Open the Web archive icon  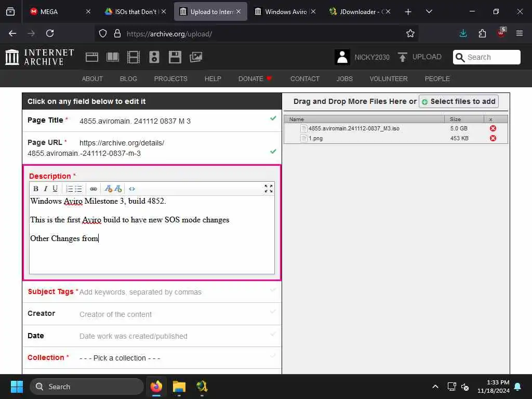pyautogui.click(x=91, y=57)
